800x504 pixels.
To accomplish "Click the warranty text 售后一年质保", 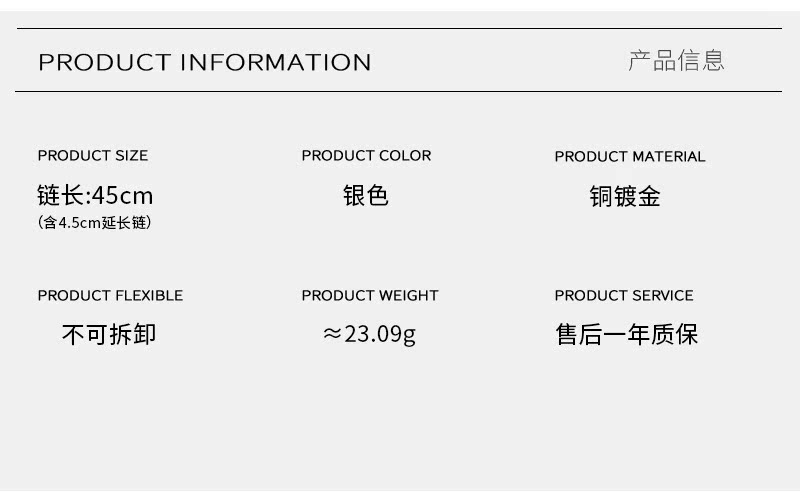I will [627, 334].
